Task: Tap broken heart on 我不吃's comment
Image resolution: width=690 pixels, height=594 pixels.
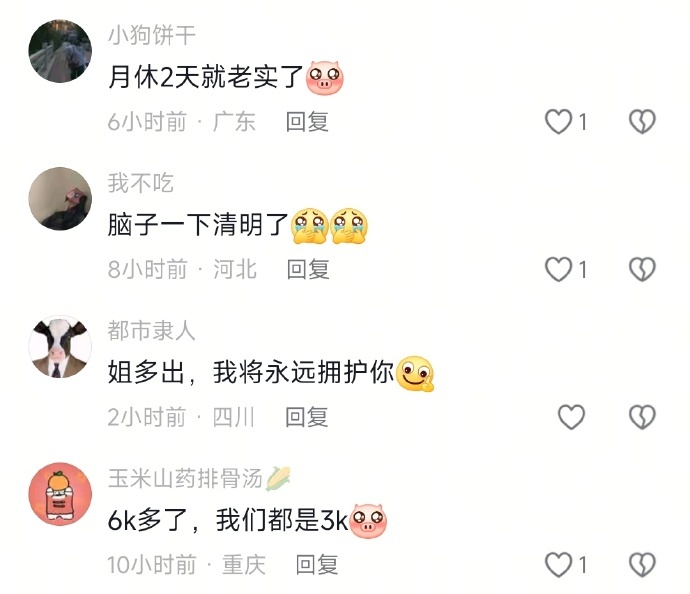Action: click(642, 269)
